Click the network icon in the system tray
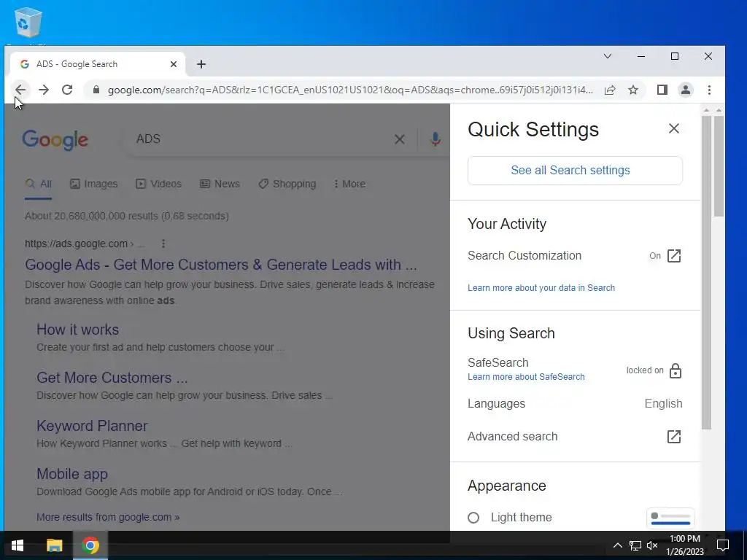Screen dimensions: 747x560 click(635, 545)
